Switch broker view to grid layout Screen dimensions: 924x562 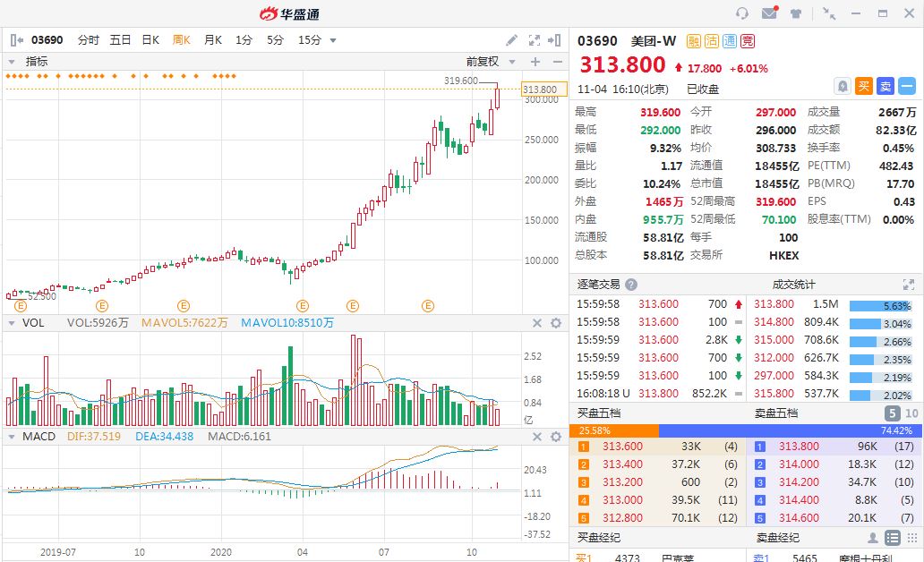[912, 538]
